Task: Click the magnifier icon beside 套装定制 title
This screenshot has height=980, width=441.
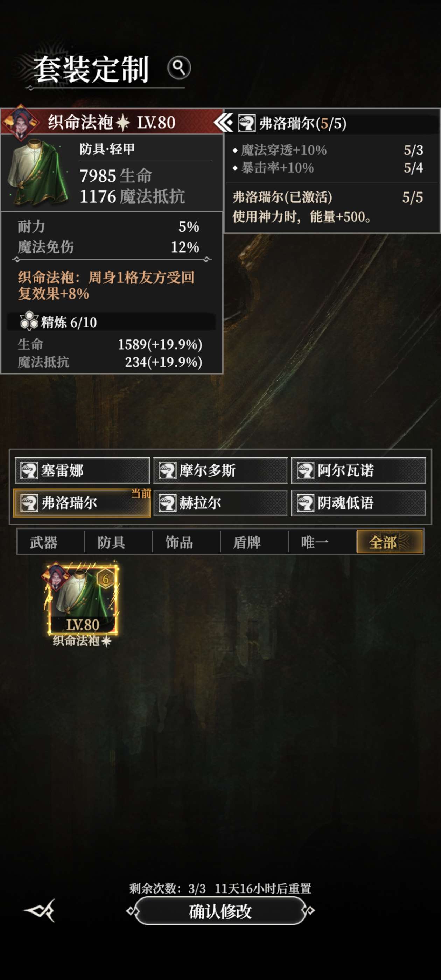Action: (179, 68)
